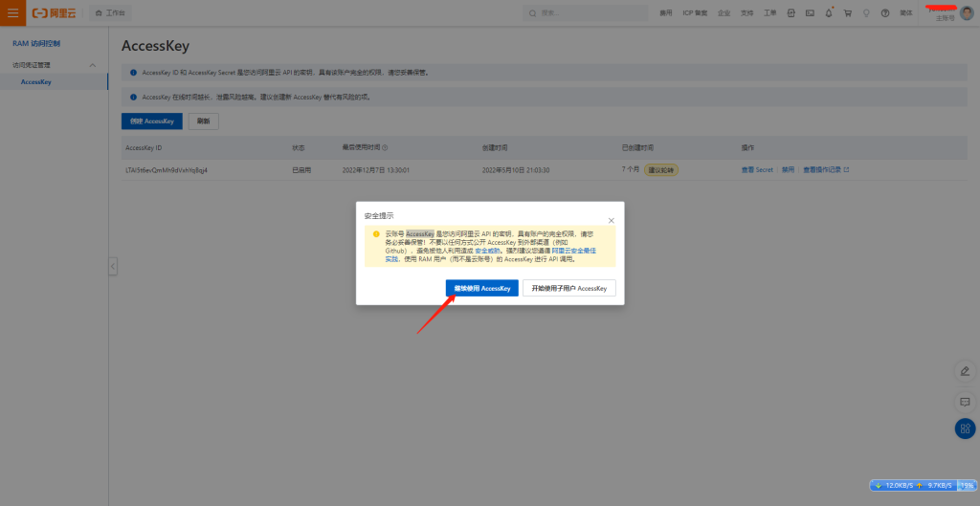The image size is (980, 506).
Task: Open the ICP 备案 menu item
Action: click(695, 13)
